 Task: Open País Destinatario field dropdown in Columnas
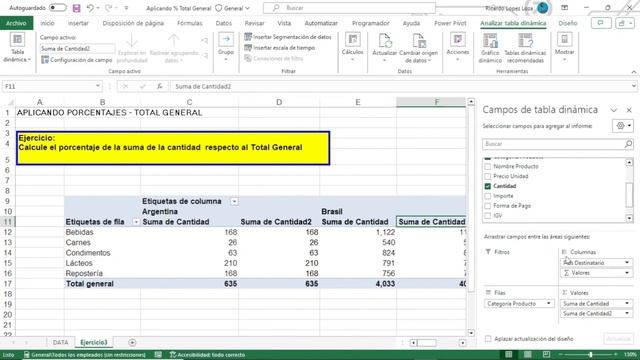click(x=627, y=262)
